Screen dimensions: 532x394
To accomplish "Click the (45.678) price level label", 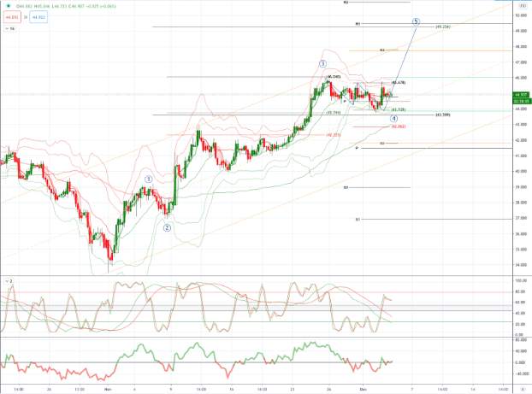I will [x=399, y=82].
